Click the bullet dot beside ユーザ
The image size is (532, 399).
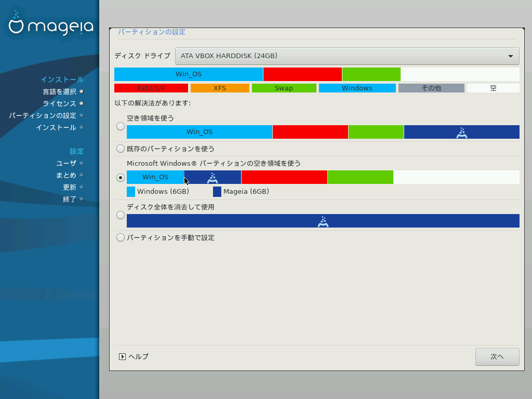click(82, 163)
